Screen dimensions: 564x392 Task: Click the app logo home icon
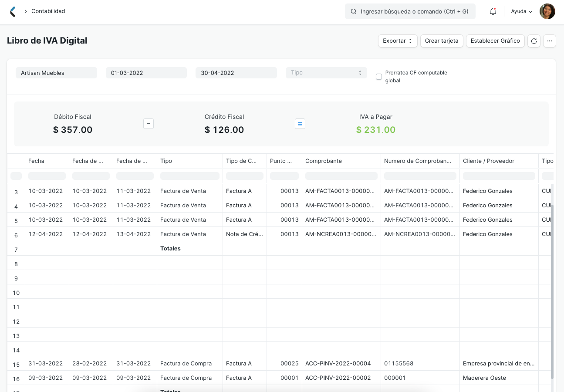click(x=13, y=11)
